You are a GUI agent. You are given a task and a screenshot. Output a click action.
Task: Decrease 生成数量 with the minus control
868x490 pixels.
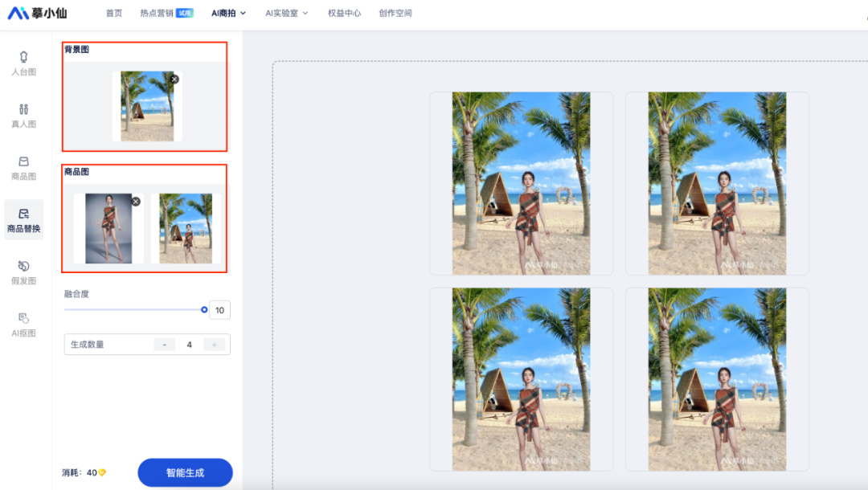(x=164, y=344)
